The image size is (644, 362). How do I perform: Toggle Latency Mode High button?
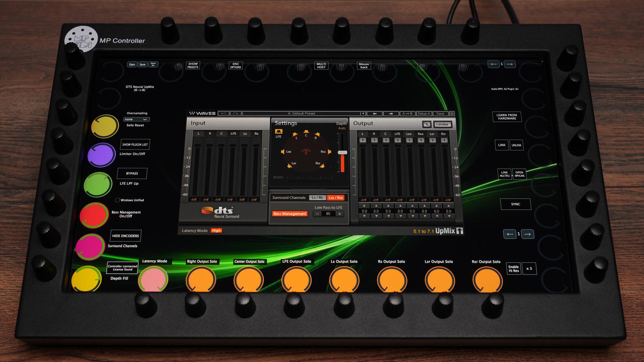pos(216,230)
